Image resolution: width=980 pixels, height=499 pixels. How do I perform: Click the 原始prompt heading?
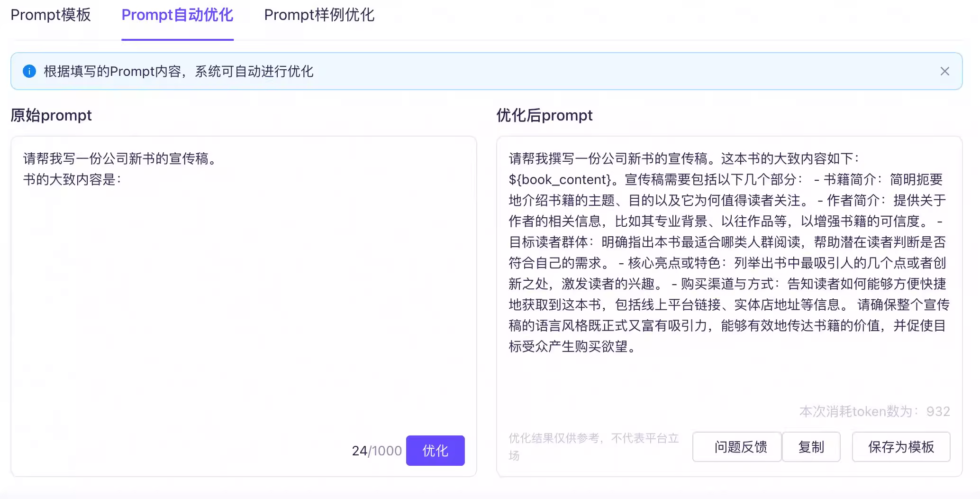pyautogui.click(x=51, y=115)
